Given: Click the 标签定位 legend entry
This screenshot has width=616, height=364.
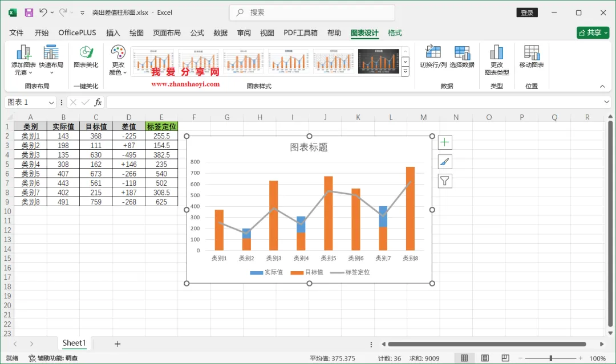Looking at the screenshot, I should pos(350,272).
